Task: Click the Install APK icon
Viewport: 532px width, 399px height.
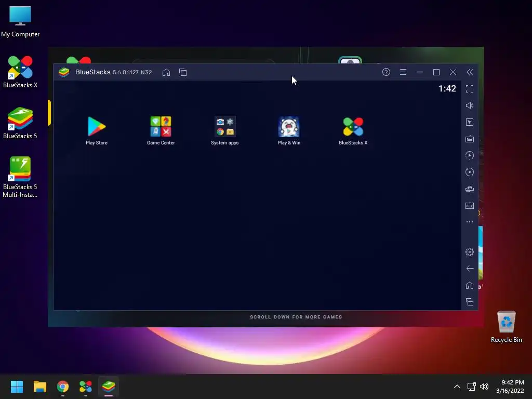Action: coord(470,205)
